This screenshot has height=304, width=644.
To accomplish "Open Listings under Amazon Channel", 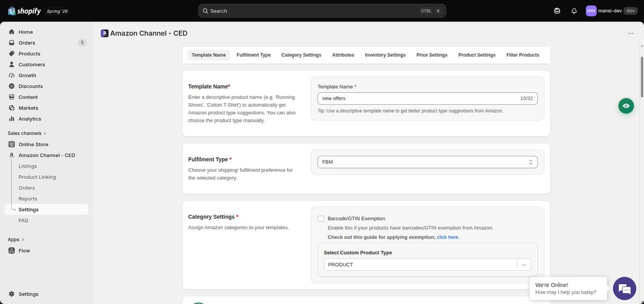I will coord(28,167).
